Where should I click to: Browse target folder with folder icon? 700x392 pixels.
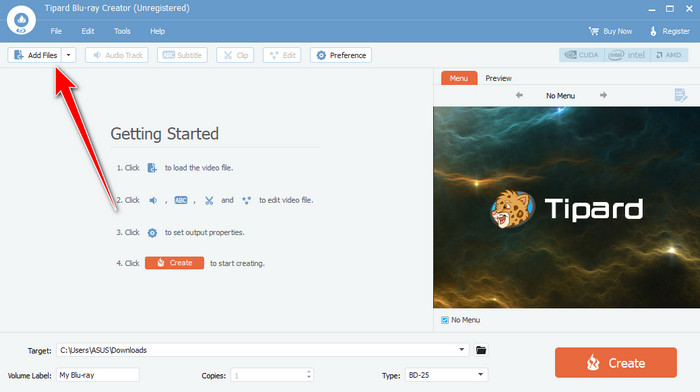(481, 350)
